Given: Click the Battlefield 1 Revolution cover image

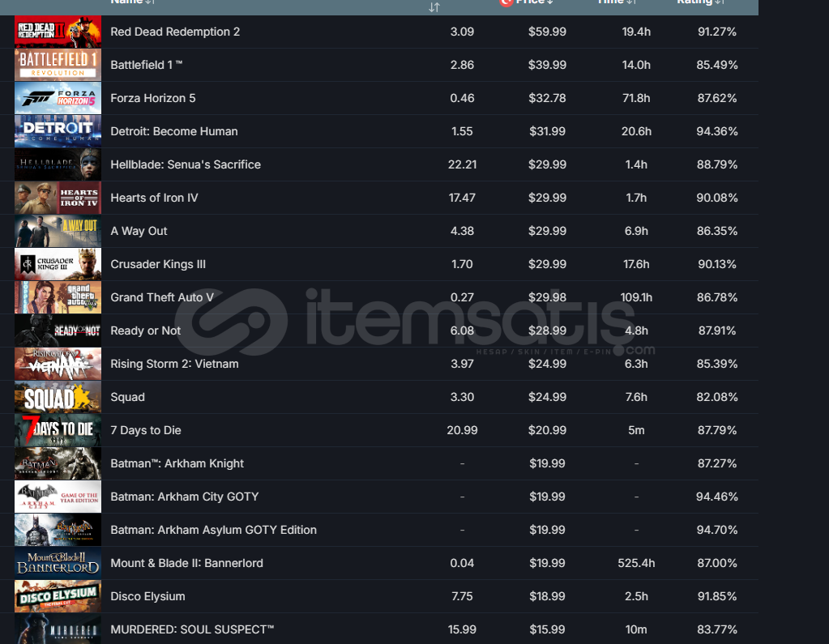Looking at the screenshot, I should click(58, 65).
